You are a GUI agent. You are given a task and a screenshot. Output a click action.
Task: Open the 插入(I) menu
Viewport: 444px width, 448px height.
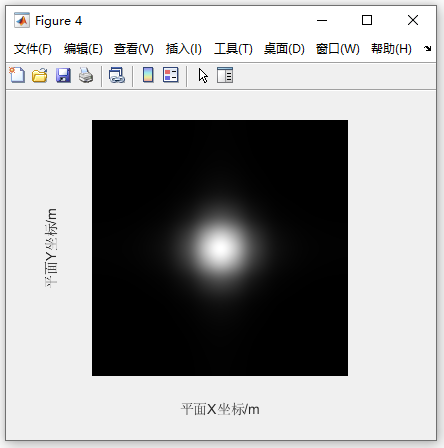(184, 49)
